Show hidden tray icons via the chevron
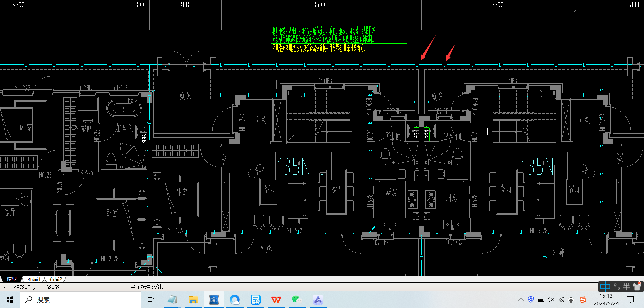This screenshot has width=644, height=308. [x=521, y=300]
